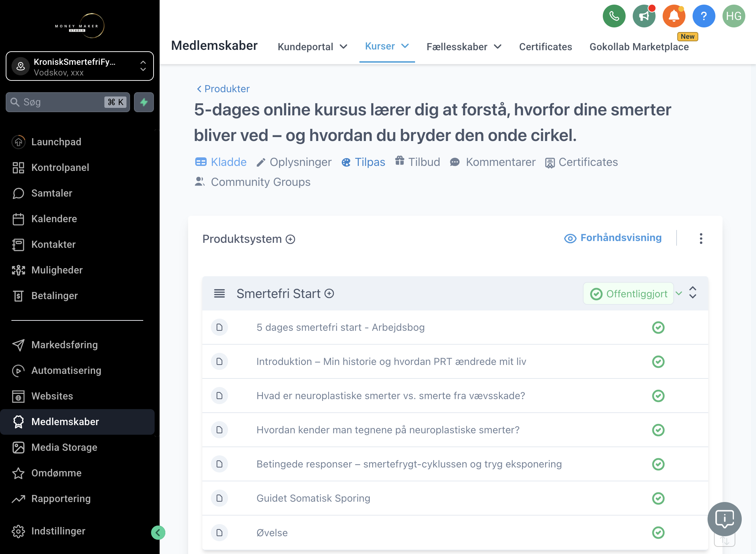Image resolution: width=756 pixels, height=554 pixels.
Task: Toggle published check for Guidet Somatisk Sporing
Action: [x=658, y=498]
